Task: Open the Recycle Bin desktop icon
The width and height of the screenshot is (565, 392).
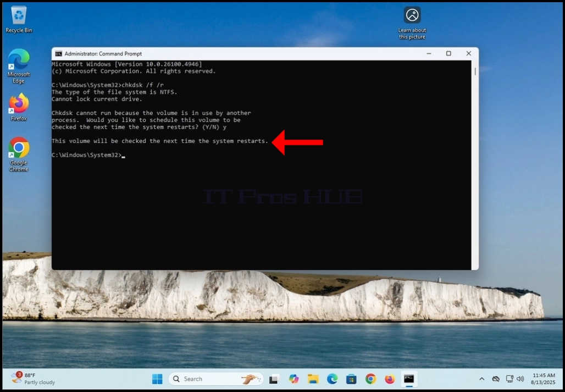Action: [x=18, y=19]
